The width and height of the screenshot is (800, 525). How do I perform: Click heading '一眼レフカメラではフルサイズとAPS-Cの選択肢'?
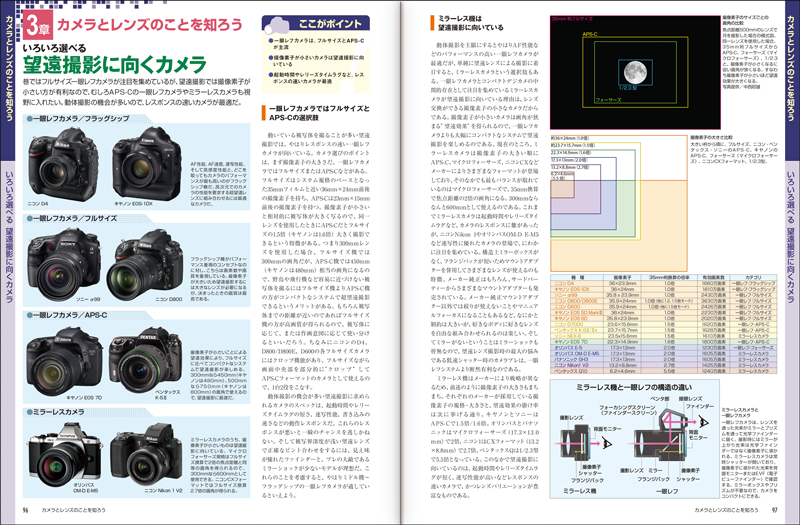click(319, 113)
